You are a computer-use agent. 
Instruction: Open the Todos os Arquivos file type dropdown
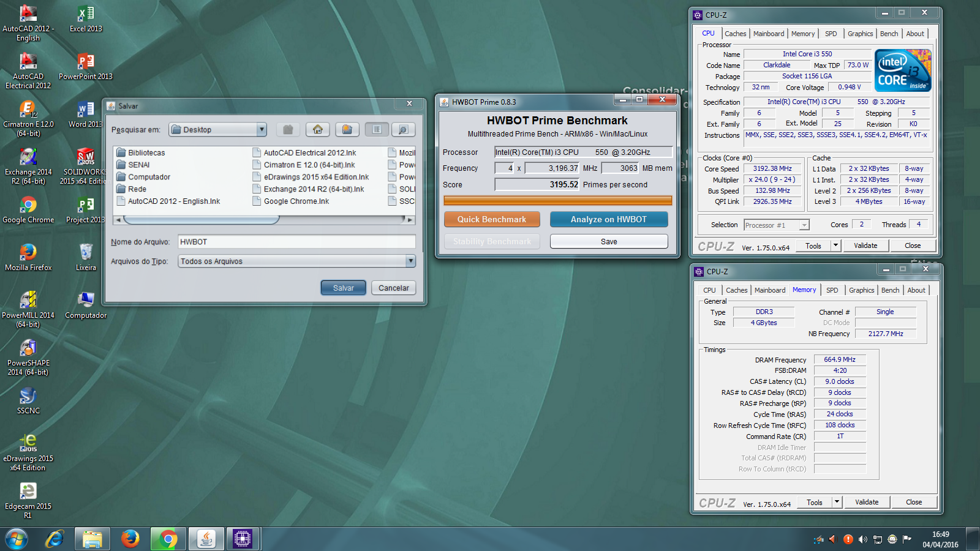coord(410,261)
